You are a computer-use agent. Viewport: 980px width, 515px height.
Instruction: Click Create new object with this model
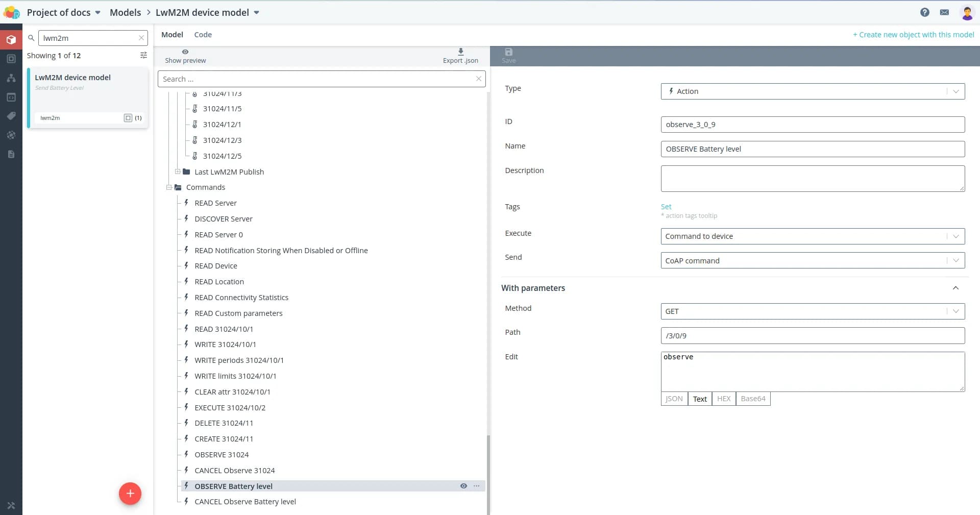(913, 35)
